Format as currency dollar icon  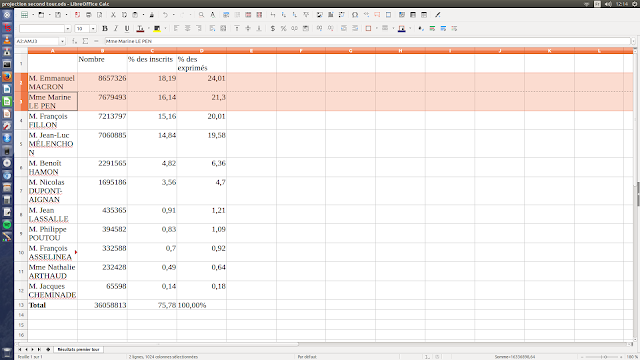click(x=273, y=28)
